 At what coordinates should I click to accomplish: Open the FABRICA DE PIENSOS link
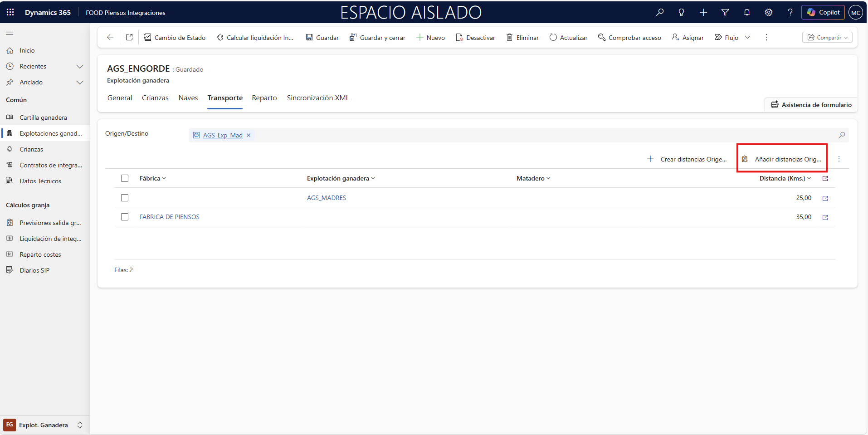point(170,217)
